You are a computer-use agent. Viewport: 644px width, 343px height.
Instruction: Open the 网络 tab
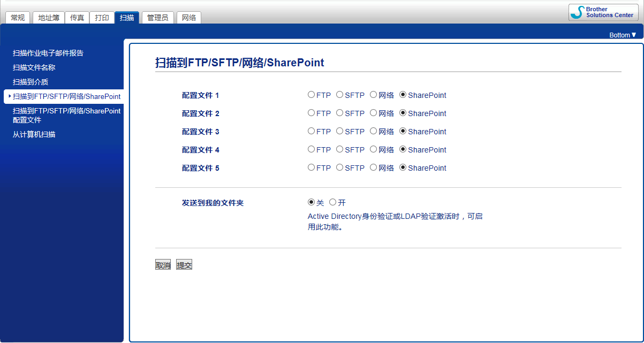(x=188, y=18)
